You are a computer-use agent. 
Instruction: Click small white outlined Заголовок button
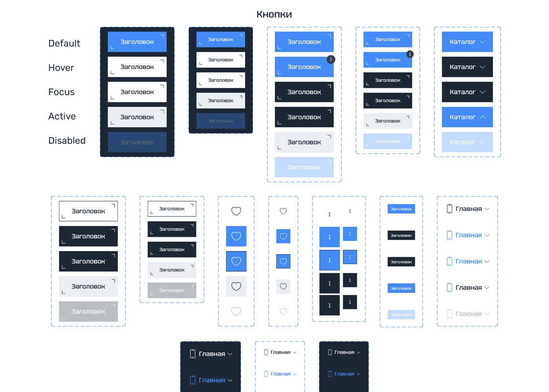[x=172, y=209]
